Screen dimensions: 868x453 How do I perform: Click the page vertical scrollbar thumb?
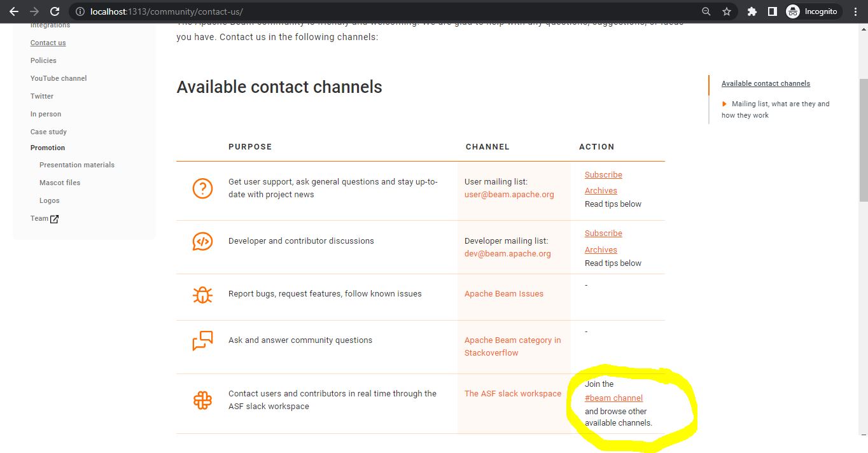click(x=863, y=140)
